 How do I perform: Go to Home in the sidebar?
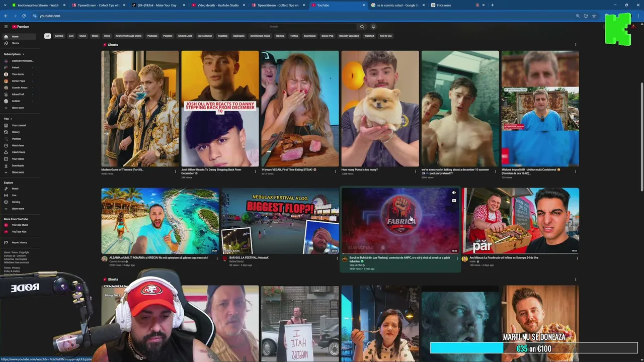tap(19, 37)
